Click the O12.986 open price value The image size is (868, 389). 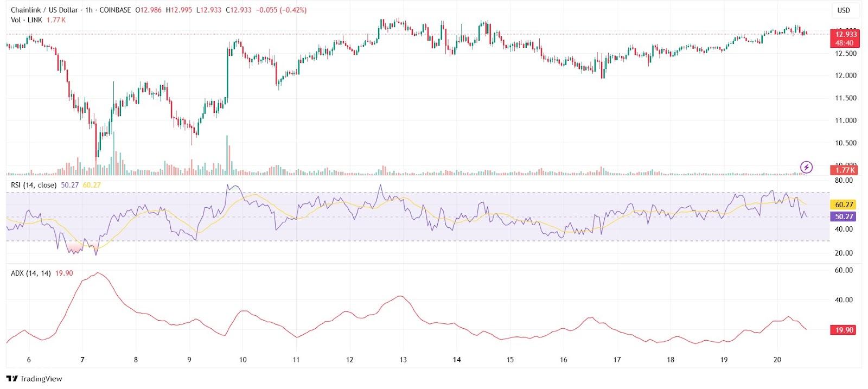[x=149, y=10]
